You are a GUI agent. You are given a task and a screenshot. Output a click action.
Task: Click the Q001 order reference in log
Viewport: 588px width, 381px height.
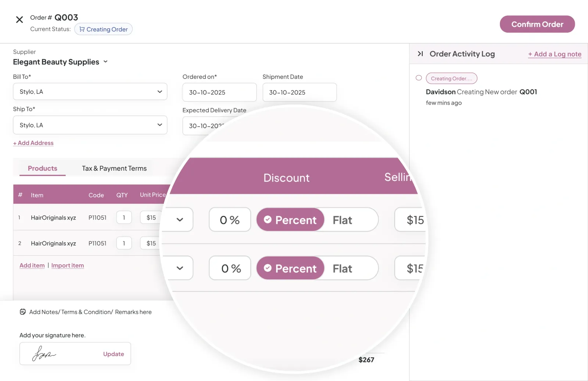pos(528,92)
